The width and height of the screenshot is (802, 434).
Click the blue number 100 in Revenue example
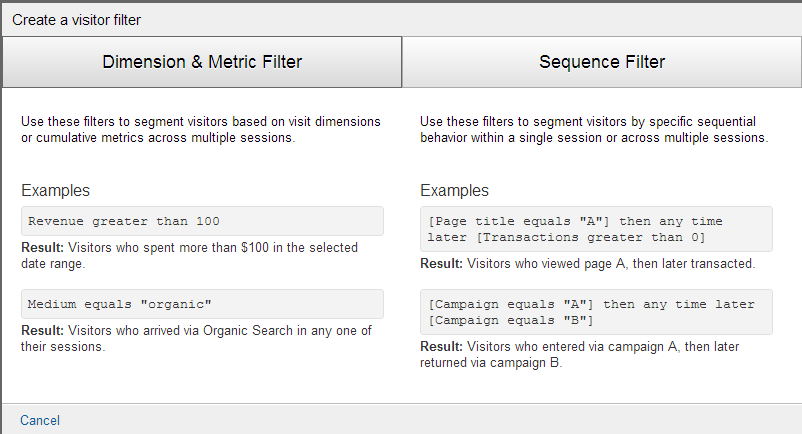coord(207,220)
